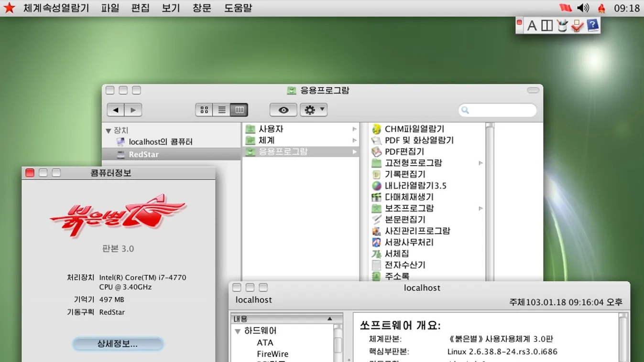Click the red flag icon in menu bar

click(x=566, y=8)
